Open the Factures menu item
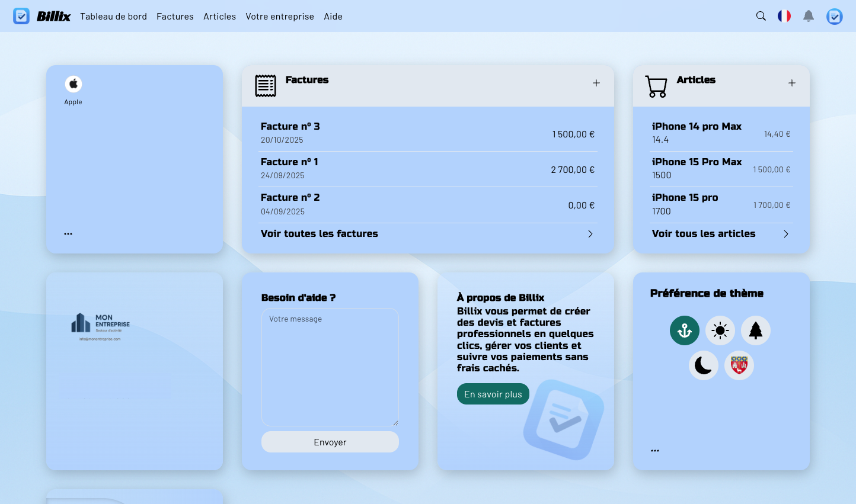 175,16
